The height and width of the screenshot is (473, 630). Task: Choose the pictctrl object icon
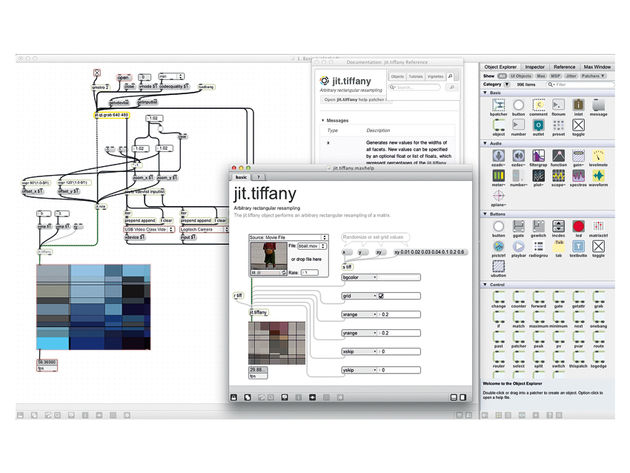click(x=498, y=246)
